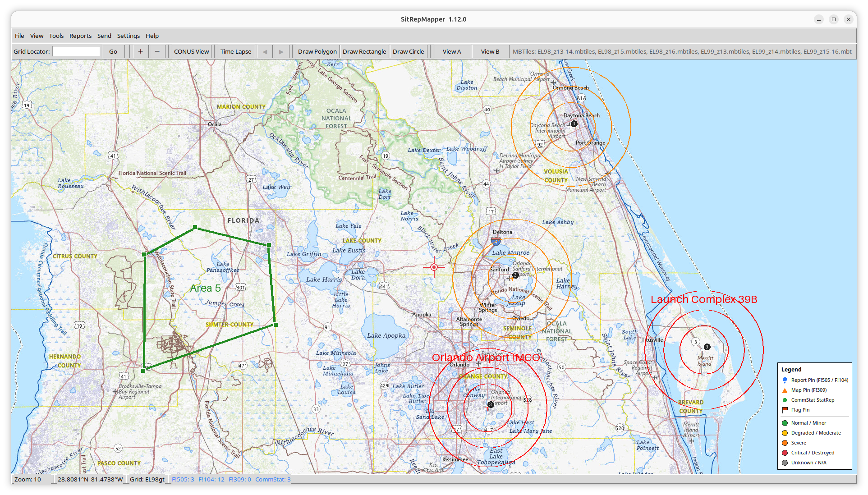Close the SitRepMapper window

[x=849, y=19]
